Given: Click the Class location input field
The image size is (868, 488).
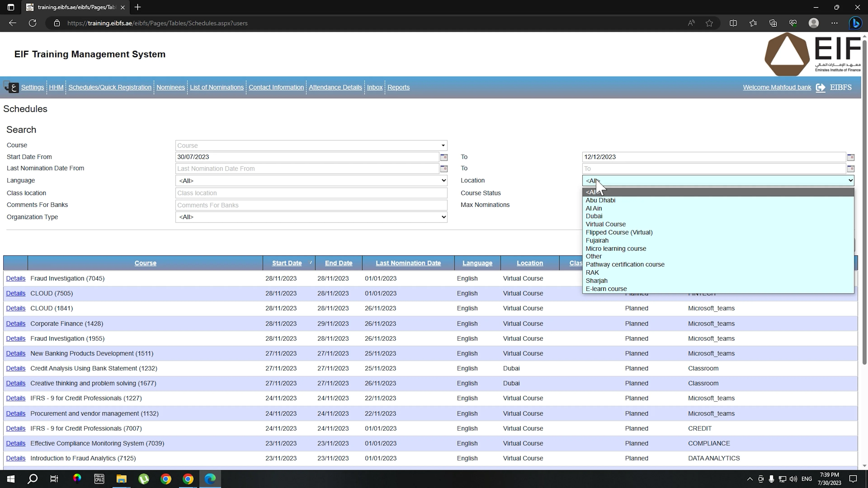Looking at the screenshot, I should [x=311, y=193].
